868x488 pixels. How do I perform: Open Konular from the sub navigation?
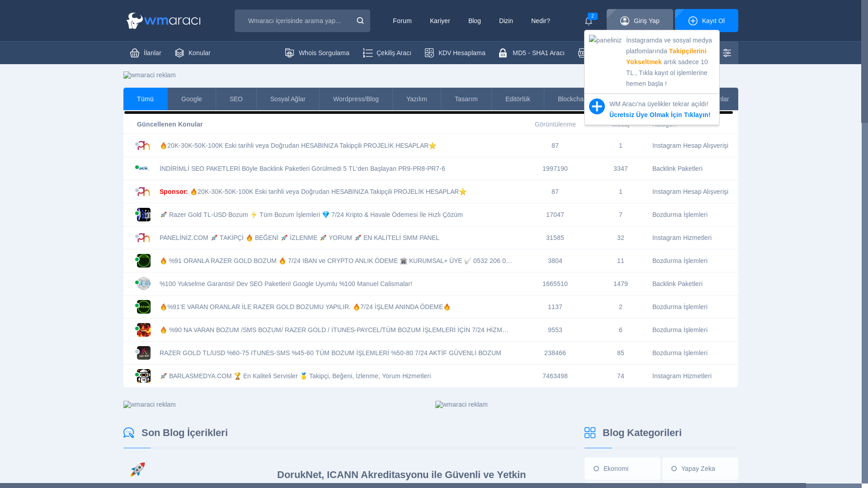[193, 53]
